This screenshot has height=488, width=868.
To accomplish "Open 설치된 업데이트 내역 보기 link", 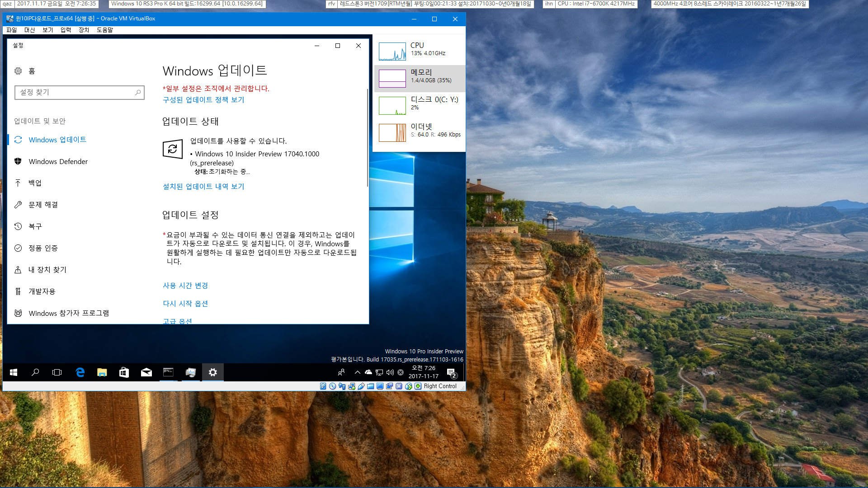I will pos(203,187).
